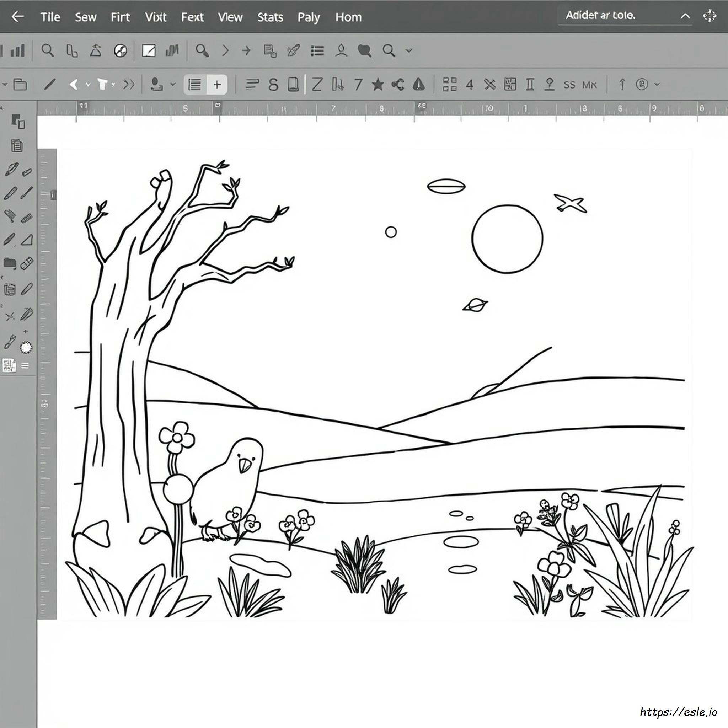Click the search magnifier beside the dropdown chevron
The width and height of the screenshot is (728, 728).
coord(389,50)
